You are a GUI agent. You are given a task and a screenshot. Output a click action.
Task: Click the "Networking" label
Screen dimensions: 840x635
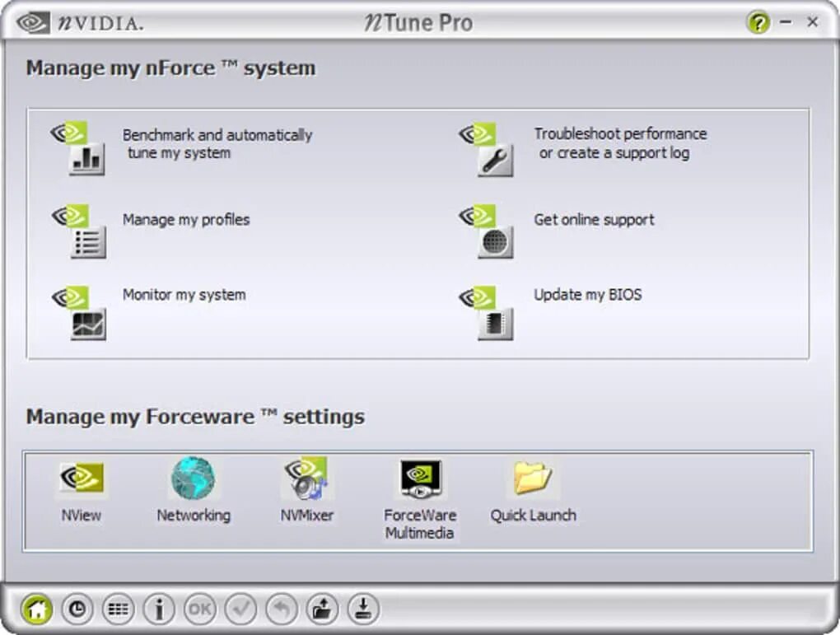pyautogui.click(x=194, y=516)
